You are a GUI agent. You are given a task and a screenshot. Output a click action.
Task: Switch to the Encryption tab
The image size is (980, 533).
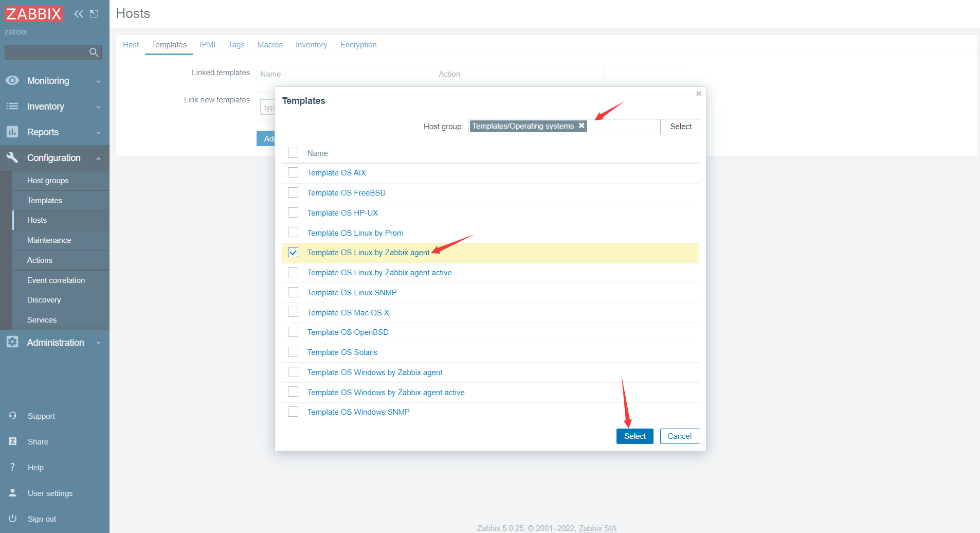point(358,45)
